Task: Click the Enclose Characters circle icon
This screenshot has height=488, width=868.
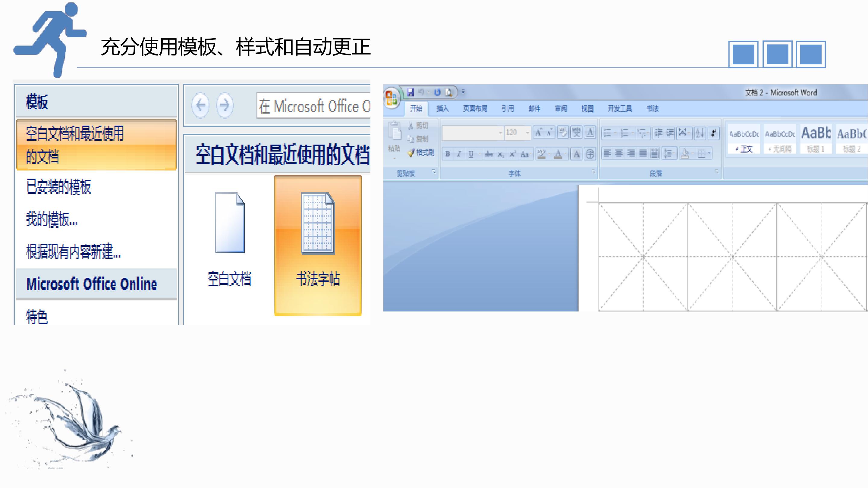Action: pos(590,154)
